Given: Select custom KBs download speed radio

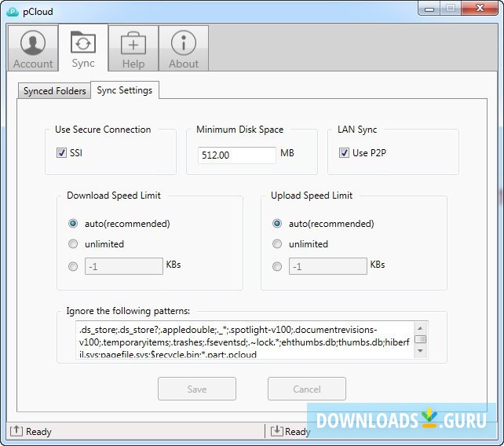Looking at the screenshot, I should (x=73, y=266).
